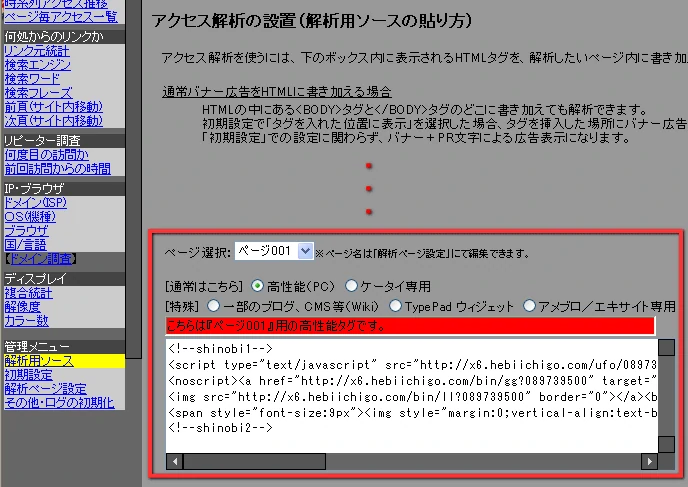Click the sidebar frame vertical scrollbar

(133, 179)
